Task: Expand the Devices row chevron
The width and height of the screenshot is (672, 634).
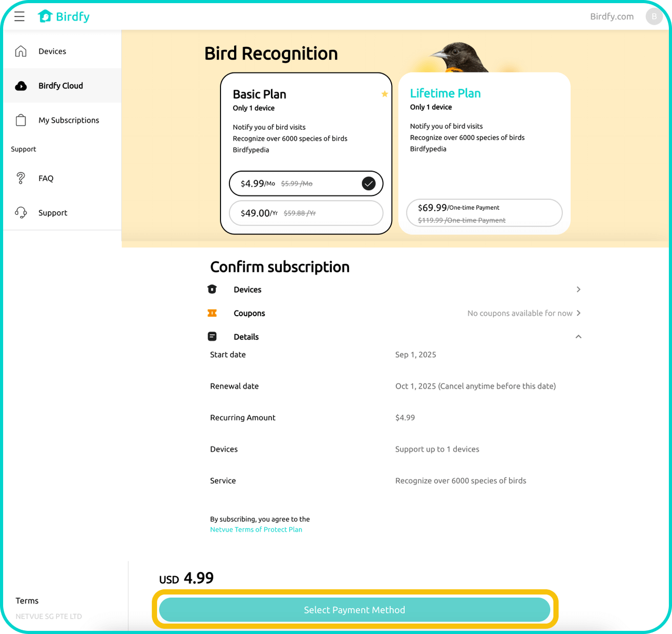Action: pos(578,289)
